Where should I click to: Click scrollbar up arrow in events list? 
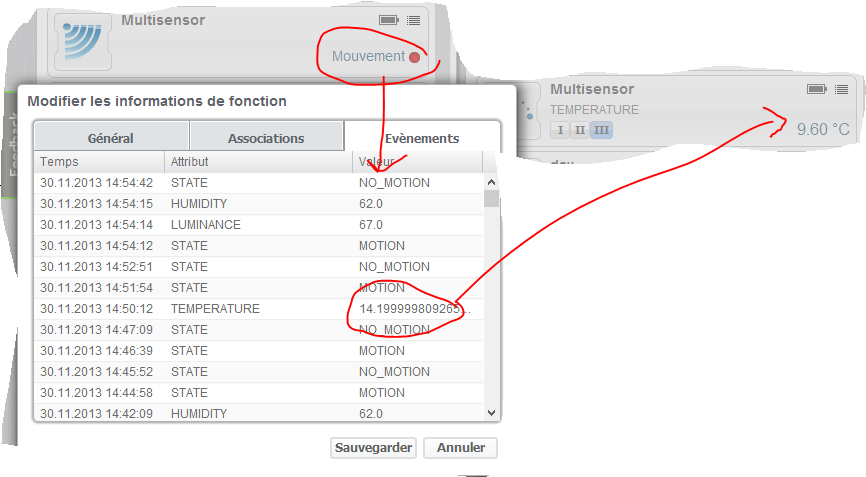[491, 182]
